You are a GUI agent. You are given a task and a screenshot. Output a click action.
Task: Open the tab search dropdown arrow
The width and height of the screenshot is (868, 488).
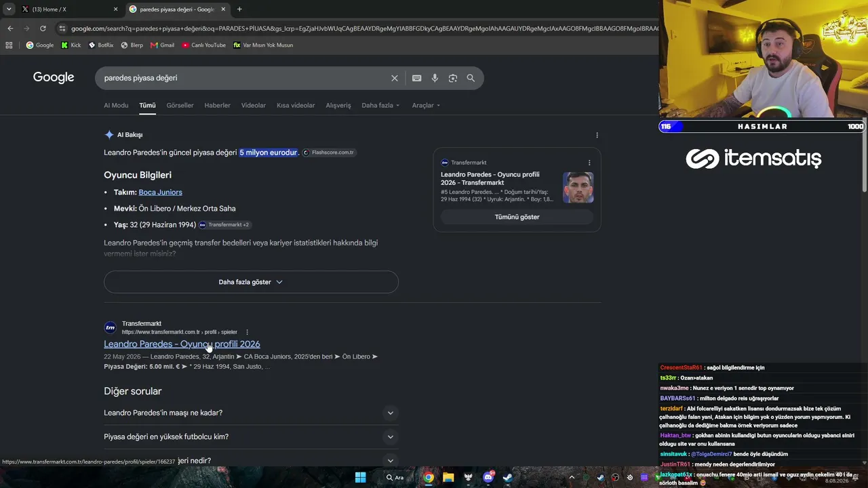[x=9, y=9]
